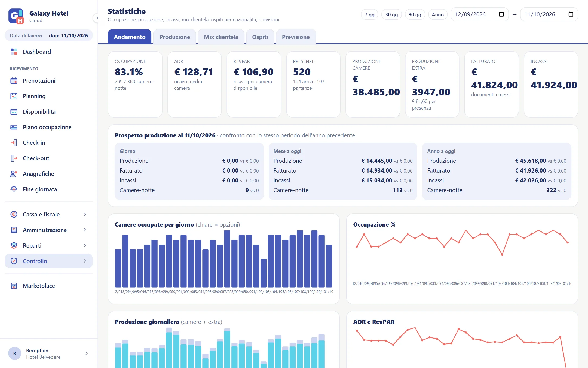Click the Anno period button

click(437, 14)
